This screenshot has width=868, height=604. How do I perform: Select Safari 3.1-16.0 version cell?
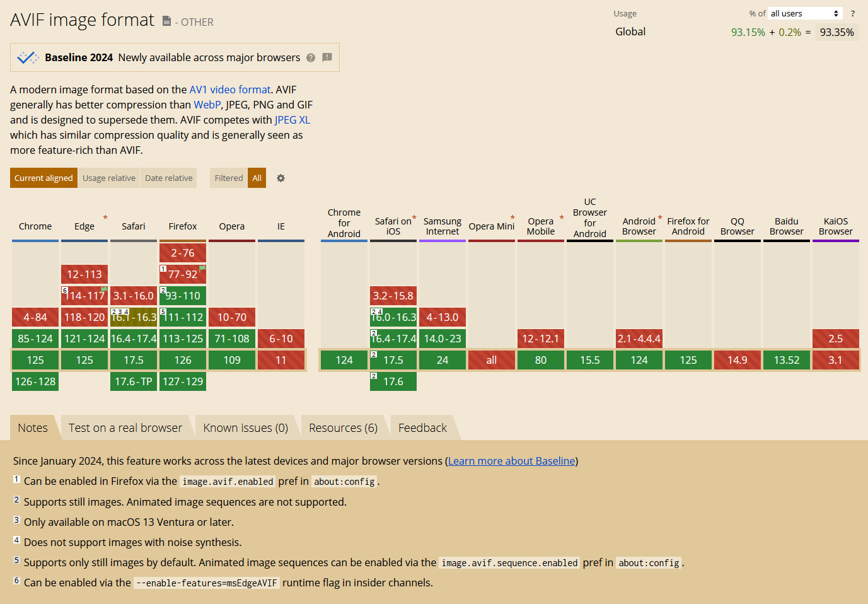pos(134,296)
